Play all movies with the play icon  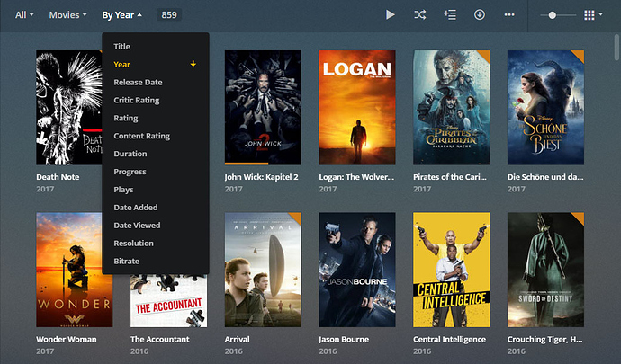coord(390,15)
